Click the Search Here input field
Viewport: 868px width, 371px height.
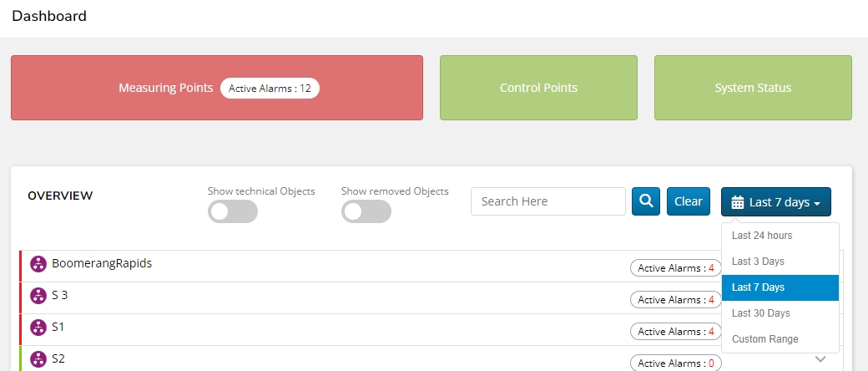pyautogui.click(x=548, y=201)
